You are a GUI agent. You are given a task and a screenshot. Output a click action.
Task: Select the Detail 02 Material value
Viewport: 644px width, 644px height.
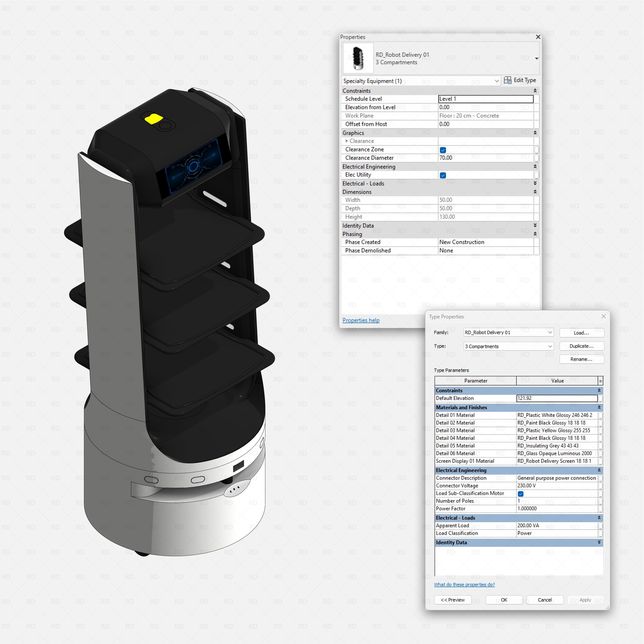[x=557, y=423]
